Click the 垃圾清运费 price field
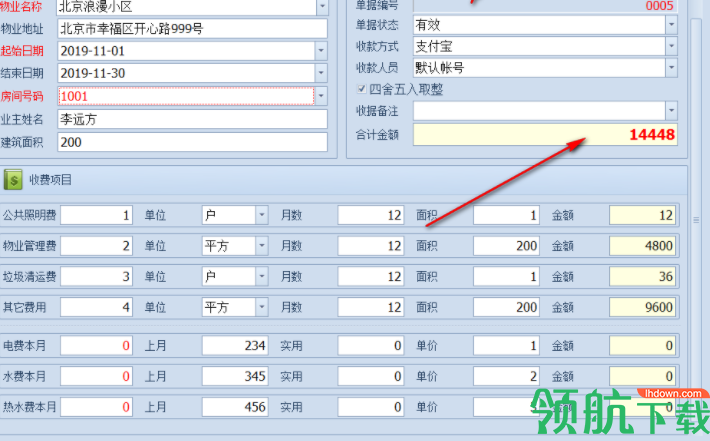The width and height of the screenshot is (710, 441). (x=96, y=277)
